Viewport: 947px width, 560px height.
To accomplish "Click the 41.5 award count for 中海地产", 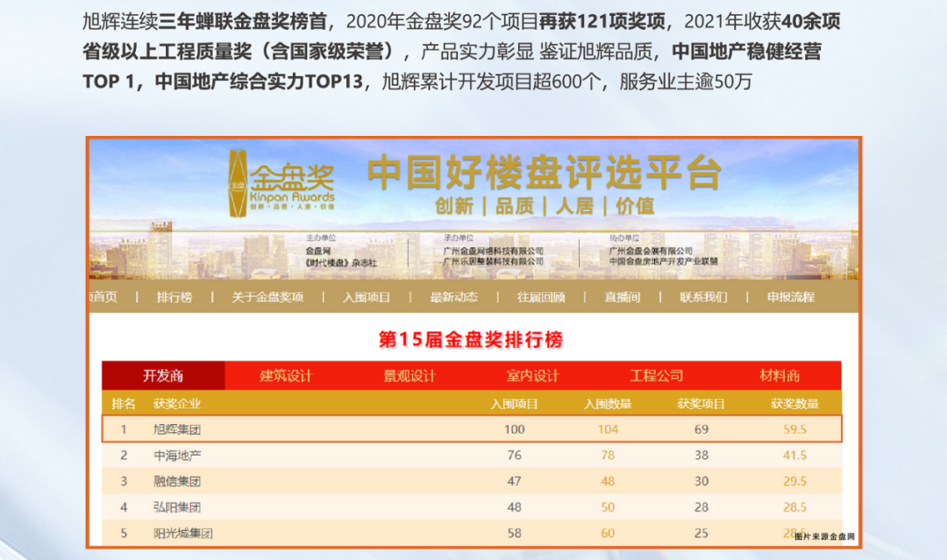I will pyautogui.click(x=794, y=456).
